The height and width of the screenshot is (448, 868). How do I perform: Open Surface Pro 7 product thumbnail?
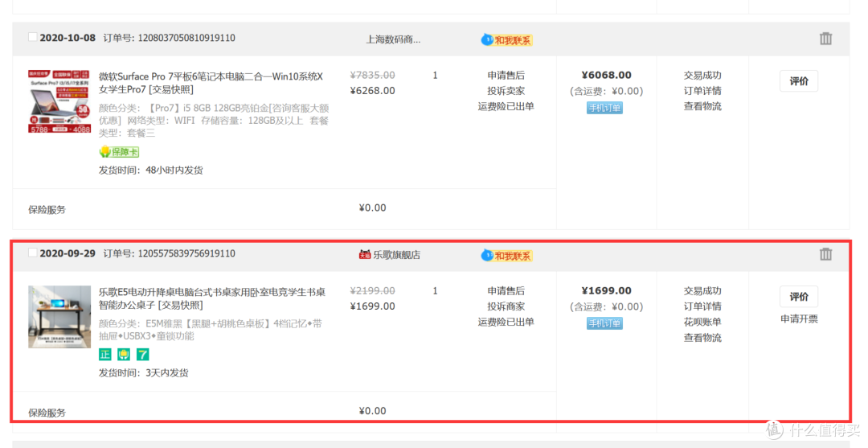(59, 101)
